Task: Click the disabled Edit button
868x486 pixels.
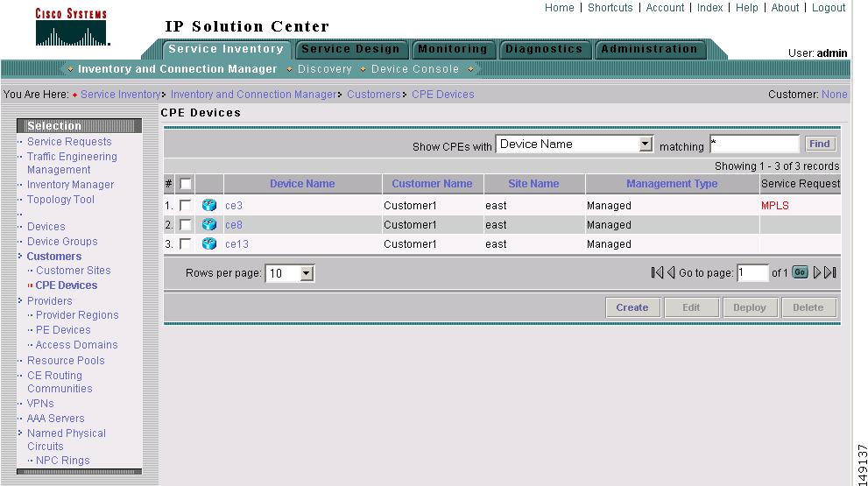Action: [x=691, y=307]
